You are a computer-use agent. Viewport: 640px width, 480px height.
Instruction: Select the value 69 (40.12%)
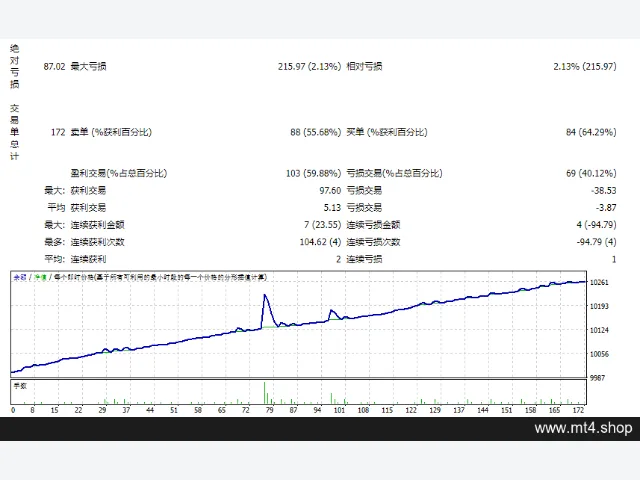coord(591,173)
